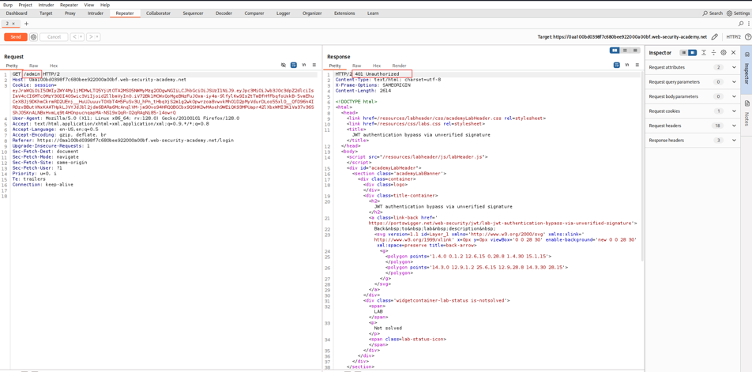Open next-request history dropdown arrow
Viewport: 755px width, 375px height.
coord(97,37)
